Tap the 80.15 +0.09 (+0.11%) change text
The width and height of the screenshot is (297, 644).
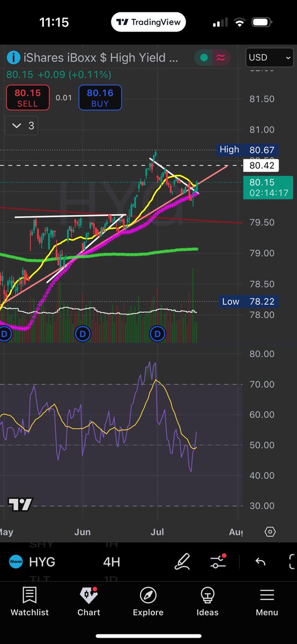coord(59,75)
